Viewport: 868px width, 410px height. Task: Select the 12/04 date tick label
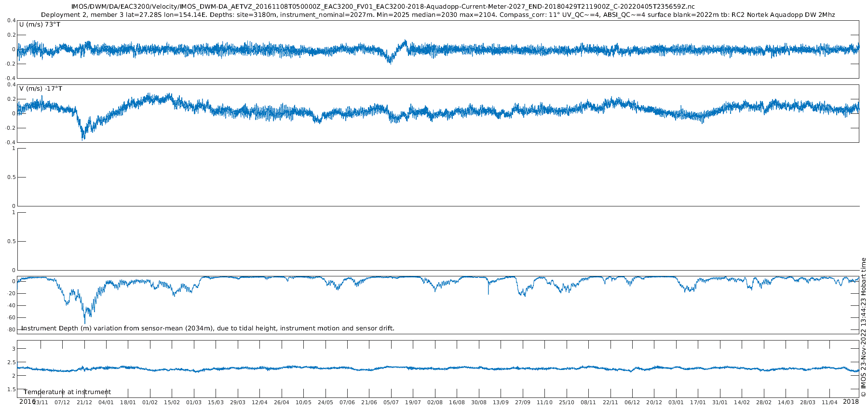point(259,403)
